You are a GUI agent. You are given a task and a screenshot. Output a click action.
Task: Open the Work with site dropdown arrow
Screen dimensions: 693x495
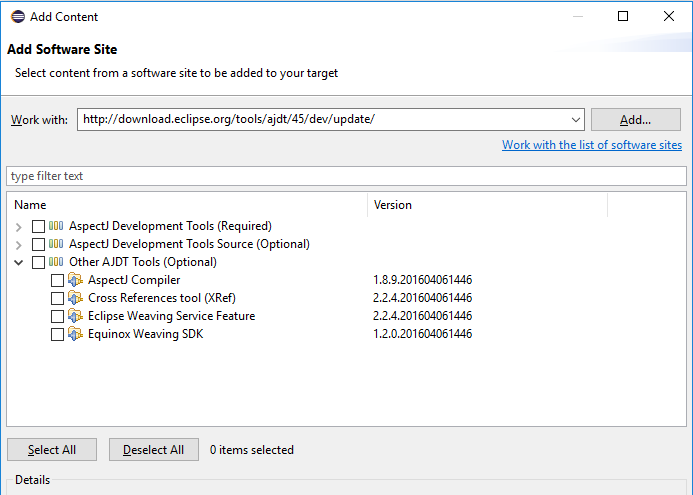tap(575, 120)
